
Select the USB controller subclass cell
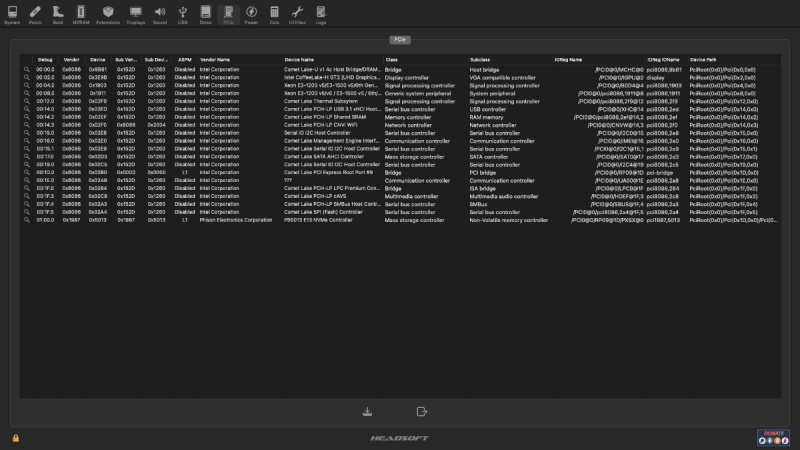pos(488,109)
